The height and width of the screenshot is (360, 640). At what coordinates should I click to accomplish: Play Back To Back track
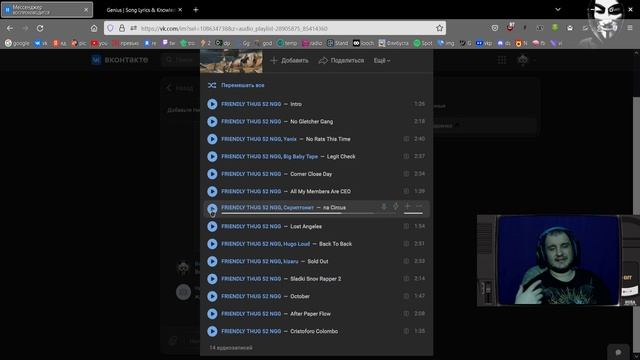tap(212, 244)
